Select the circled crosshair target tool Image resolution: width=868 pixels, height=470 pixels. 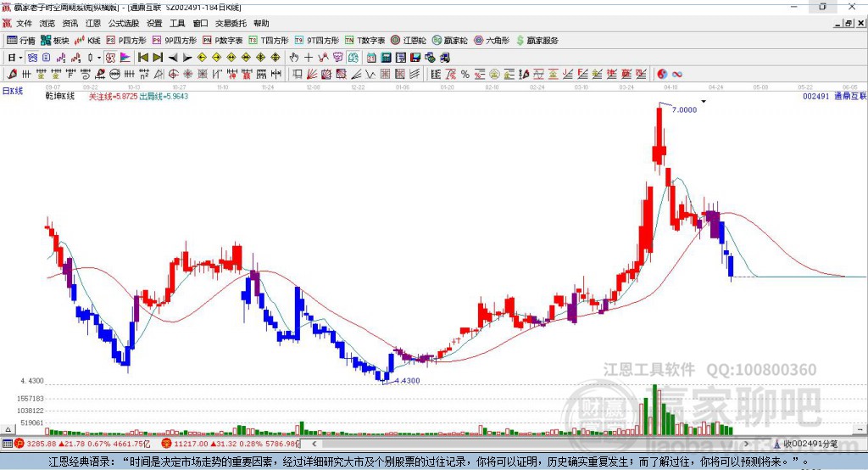pos(173,75)
